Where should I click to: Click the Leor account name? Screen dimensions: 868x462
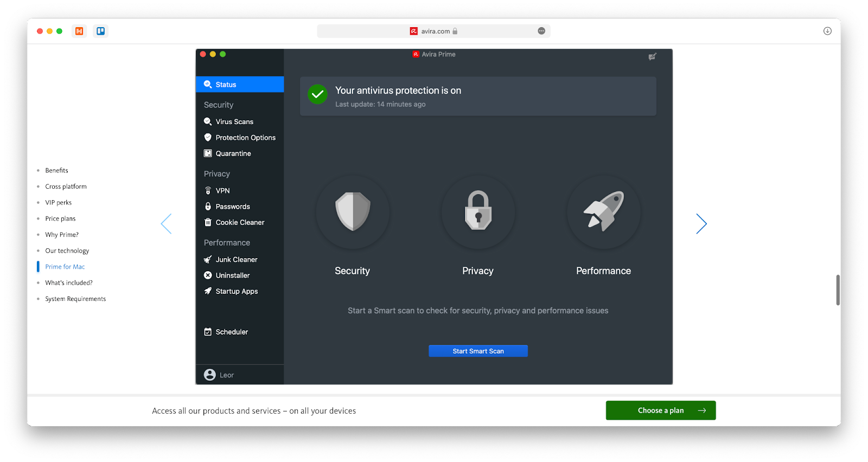tap(227, 375)
